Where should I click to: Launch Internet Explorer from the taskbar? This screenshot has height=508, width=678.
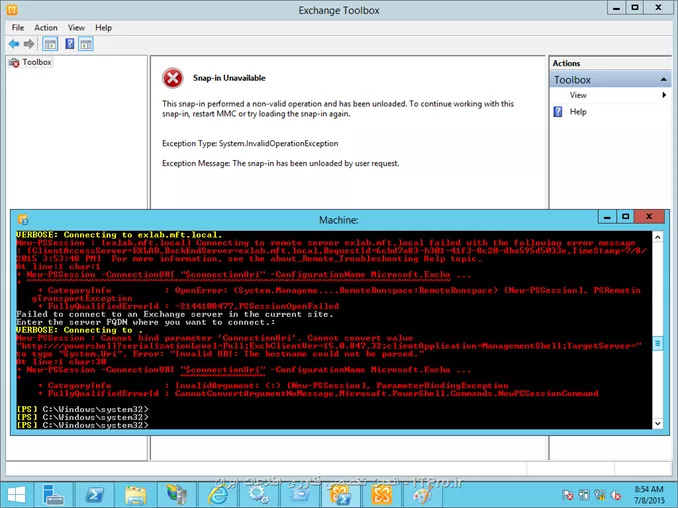click(217, 495)
